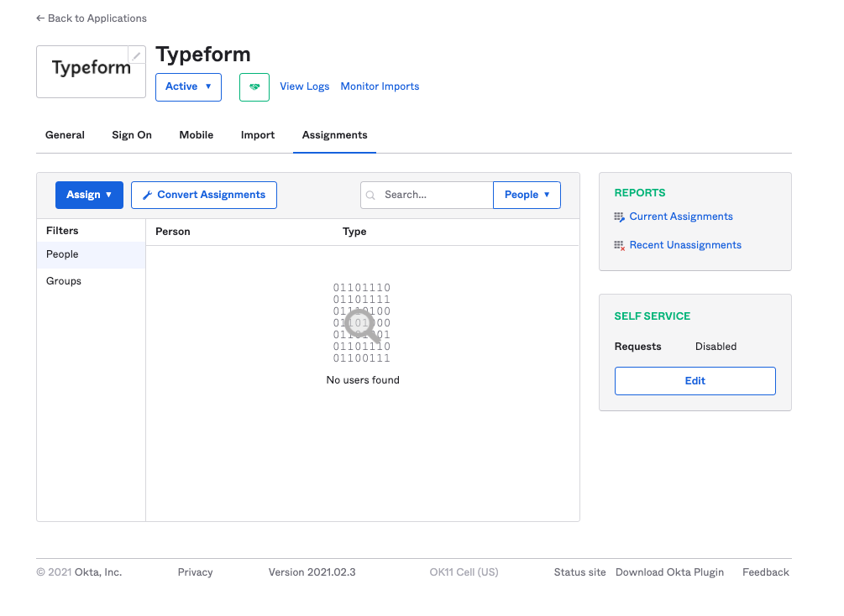
Task: Click Download Okta Plugin link
Action: click(669, 572)
